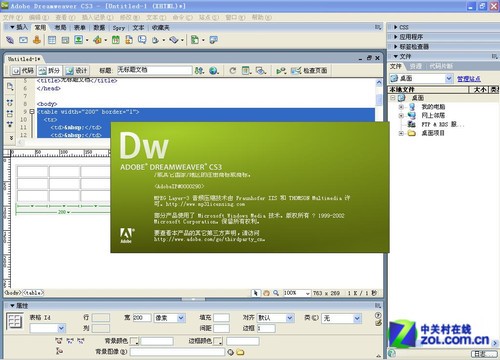
Task: Click the Visual Aids icon in document toolbar
Action: (x=260, y=70)
